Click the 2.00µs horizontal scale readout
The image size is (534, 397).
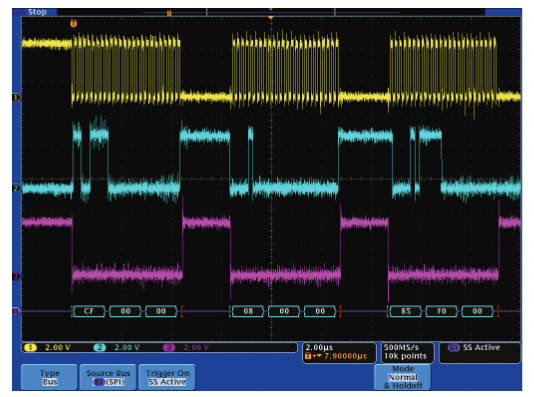coord(319,348)
